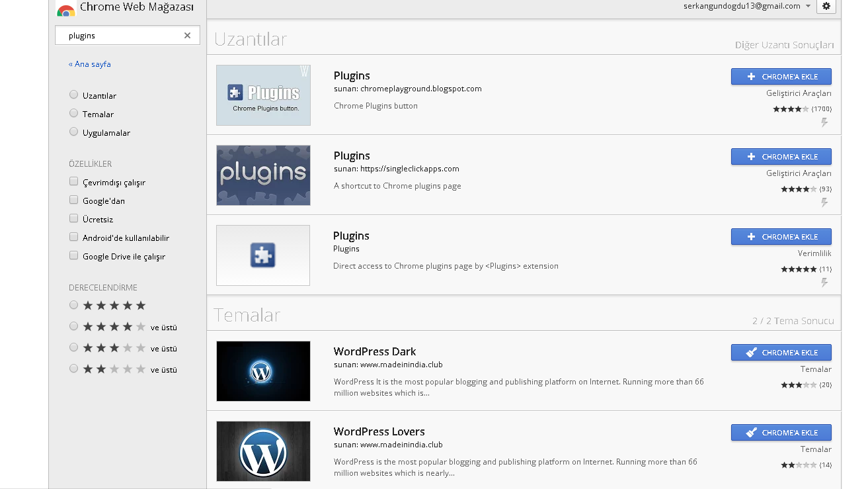Click Verimlilik category label
The height and width of the screenshot is (489, 868).
click(814, 253)
